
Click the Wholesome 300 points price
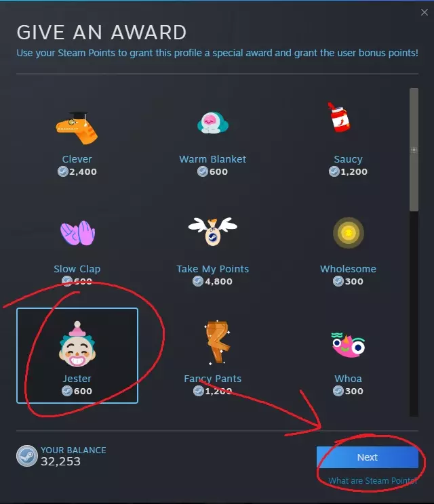click(348, 281)
